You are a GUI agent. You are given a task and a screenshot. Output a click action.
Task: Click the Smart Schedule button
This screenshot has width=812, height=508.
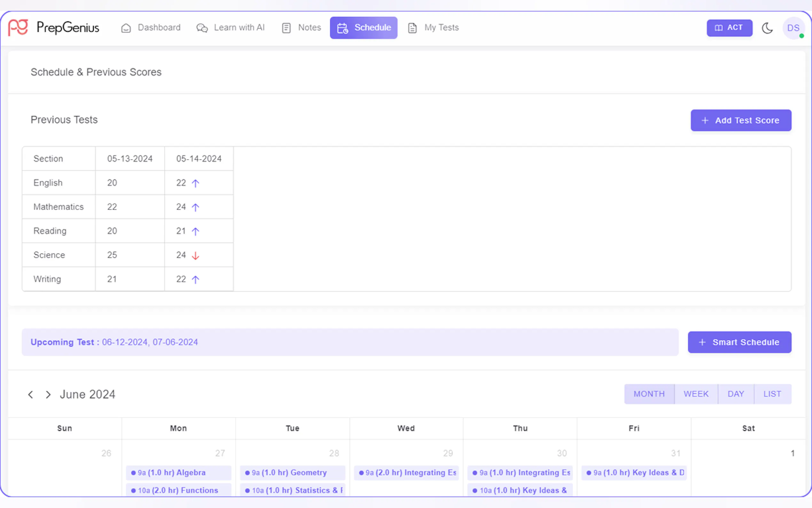tap(739, 342)
